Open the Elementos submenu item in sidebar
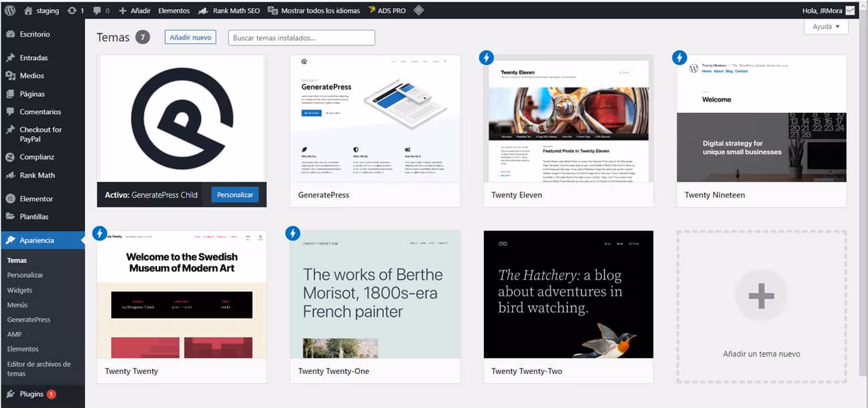Viewport: 868px width, 408px height. point(23,349)
